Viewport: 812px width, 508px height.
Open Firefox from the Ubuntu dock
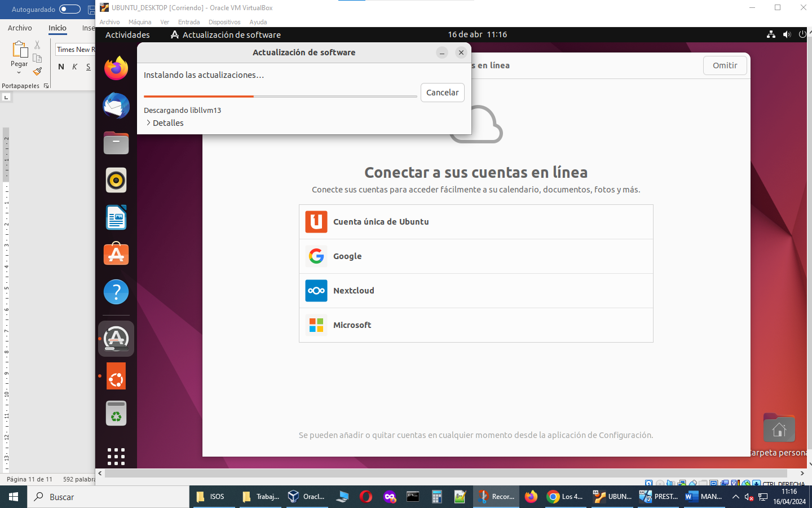[x=116, y=69]
